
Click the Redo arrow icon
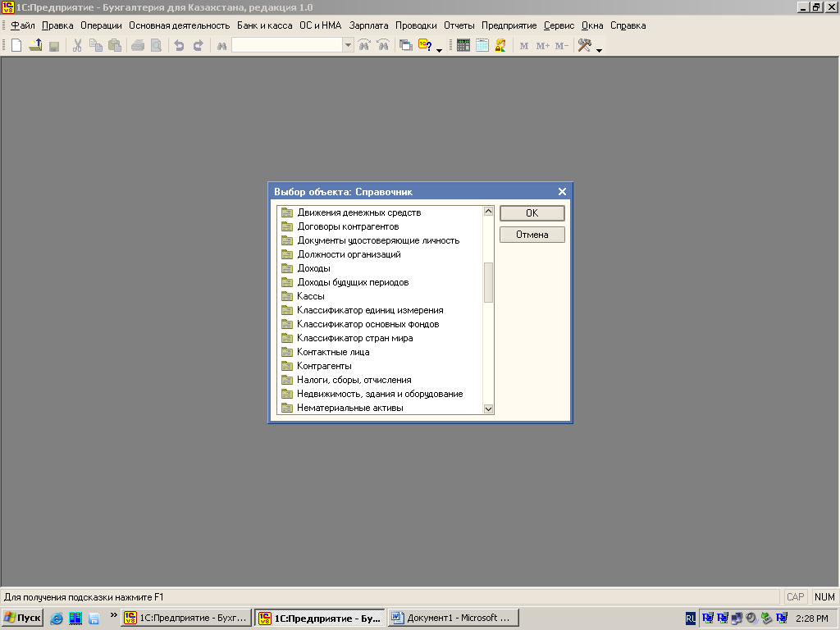[x=199, y=46]
